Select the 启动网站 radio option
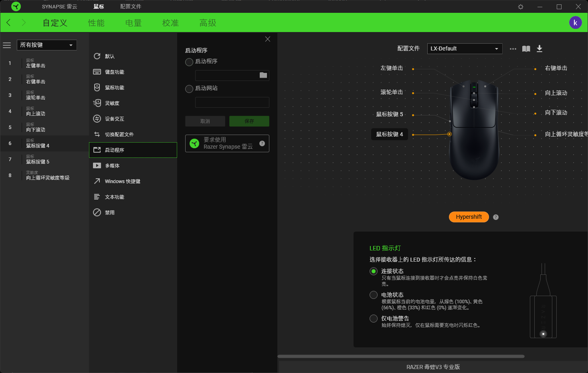 [x=189, y=89]
